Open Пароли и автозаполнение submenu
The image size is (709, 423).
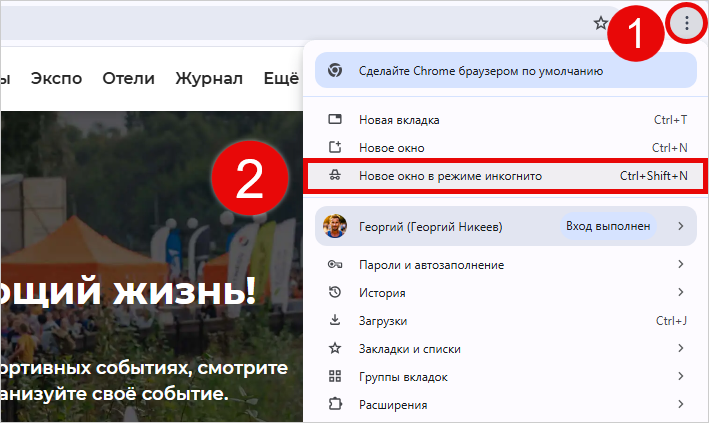[x=506, y=265]
